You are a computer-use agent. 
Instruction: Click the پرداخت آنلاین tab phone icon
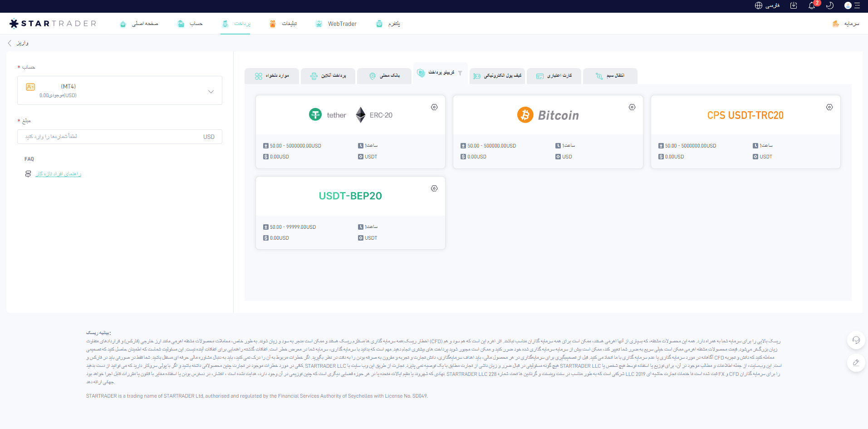(x=314, y=76)
